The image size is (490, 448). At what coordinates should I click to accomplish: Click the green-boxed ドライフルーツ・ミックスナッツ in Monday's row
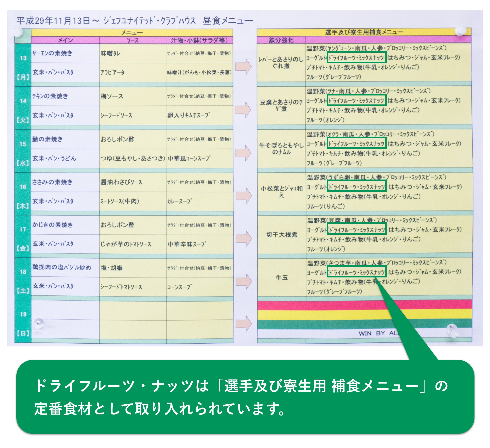pyautogui.click(x=356, y=58)
